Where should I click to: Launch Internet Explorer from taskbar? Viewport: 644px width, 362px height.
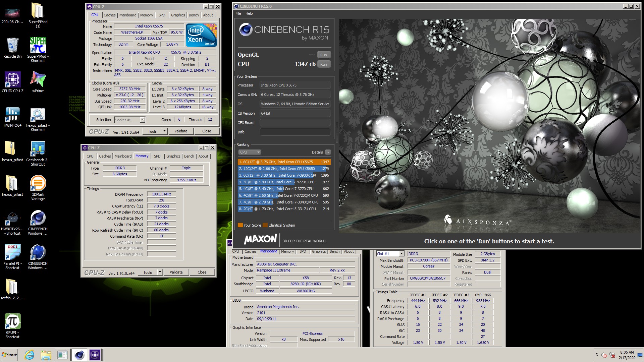pyautogui.click(x=30, y=355)
